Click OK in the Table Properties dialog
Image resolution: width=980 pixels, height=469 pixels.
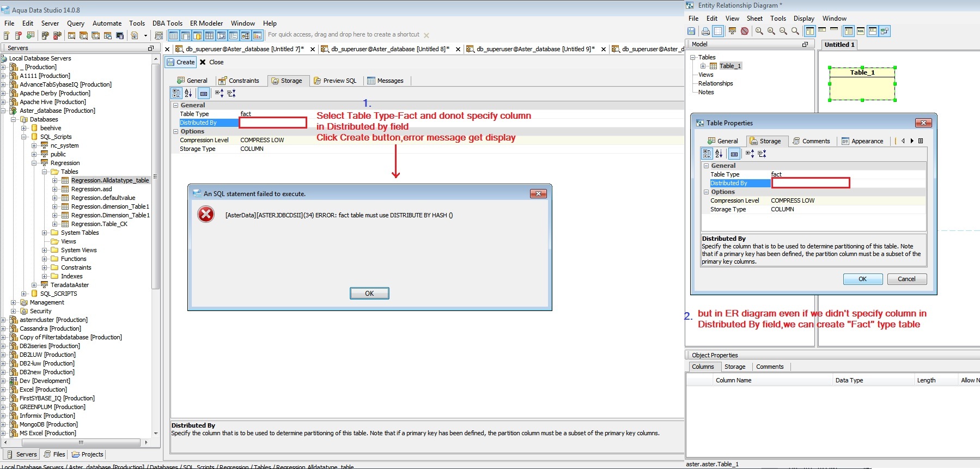(863, 279)
